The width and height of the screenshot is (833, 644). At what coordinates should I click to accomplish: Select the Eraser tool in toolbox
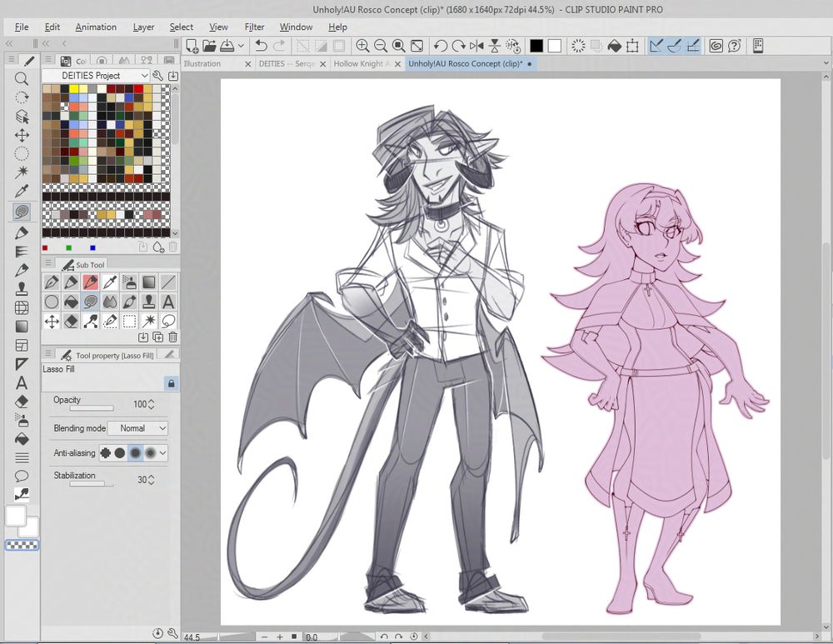click(22, 402)
